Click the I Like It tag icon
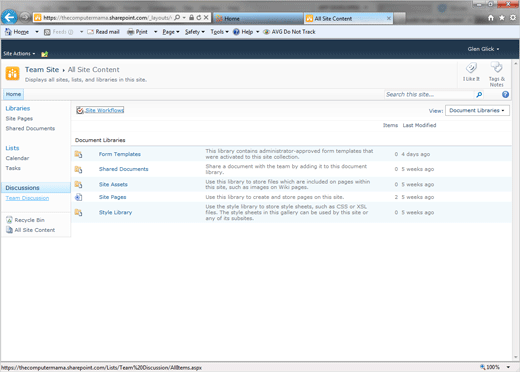The height and width of the screenshot is (372, 520). (471, 68)
